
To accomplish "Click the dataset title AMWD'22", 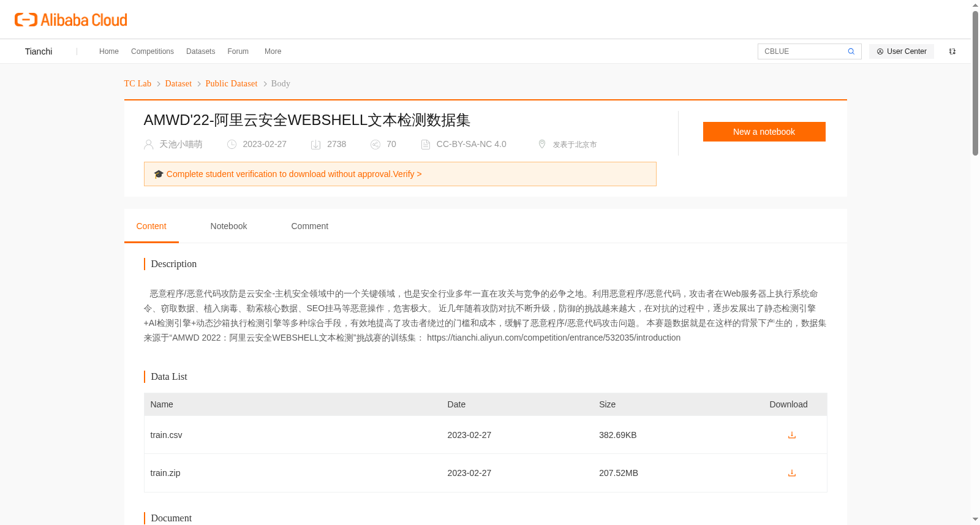I will pyautogui.click(x=307, y=120).
